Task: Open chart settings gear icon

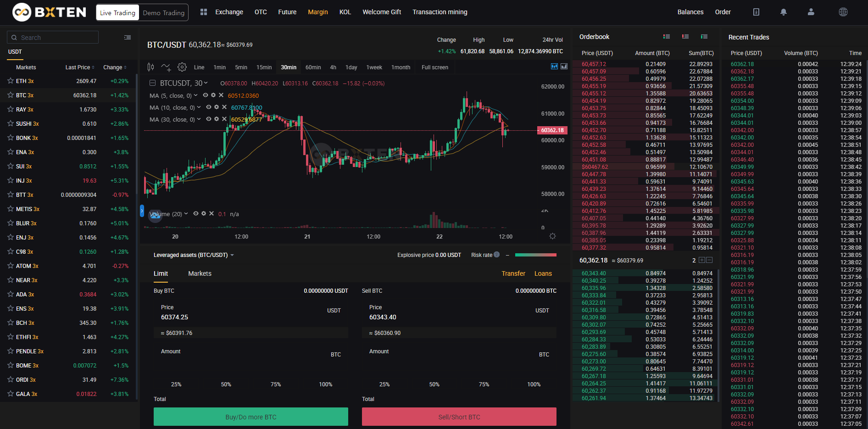Action: 182,67
